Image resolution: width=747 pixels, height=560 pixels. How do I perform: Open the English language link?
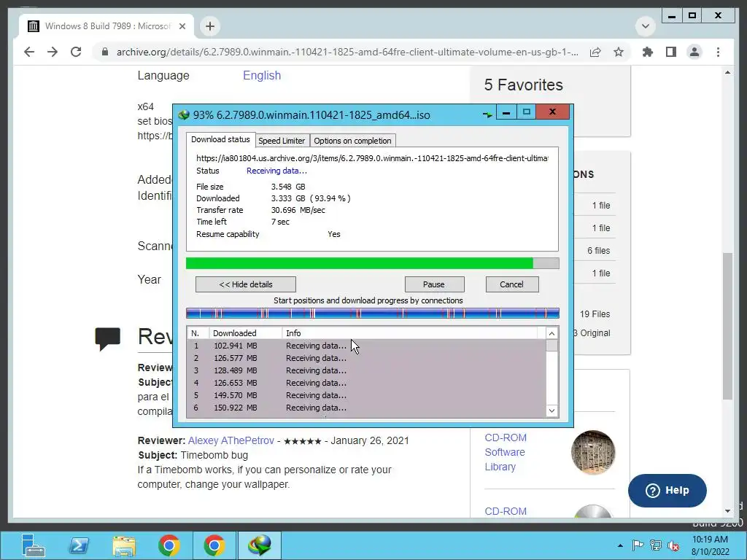(262, 75)
